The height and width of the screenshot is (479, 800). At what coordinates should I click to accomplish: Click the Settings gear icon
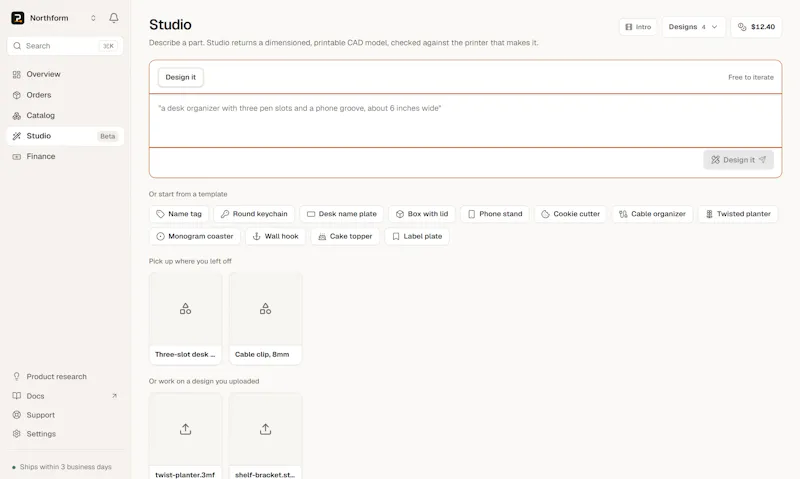click(17, 434)
